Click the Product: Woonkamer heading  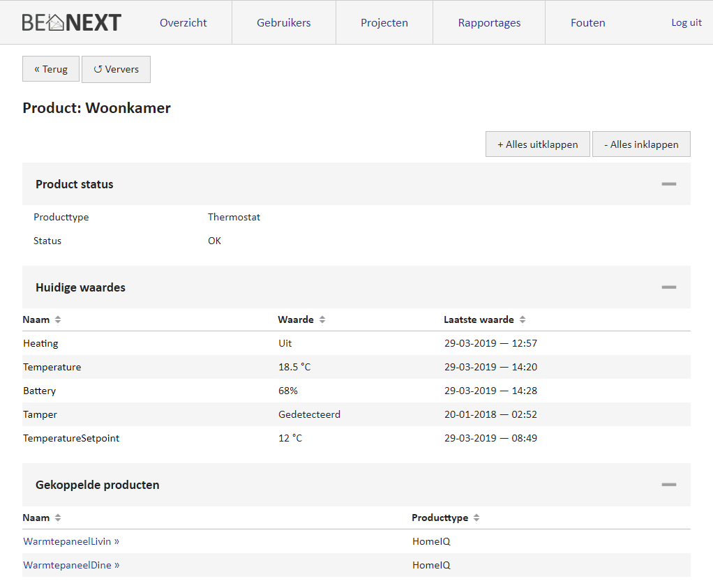click(97, 108)
